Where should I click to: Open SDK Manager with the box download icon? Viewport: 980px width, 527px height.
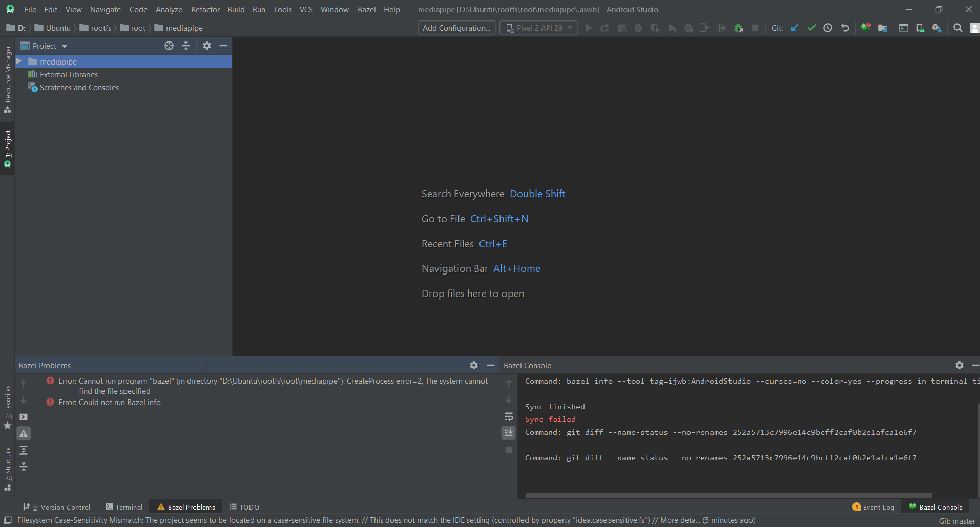[x=937, y=27]
